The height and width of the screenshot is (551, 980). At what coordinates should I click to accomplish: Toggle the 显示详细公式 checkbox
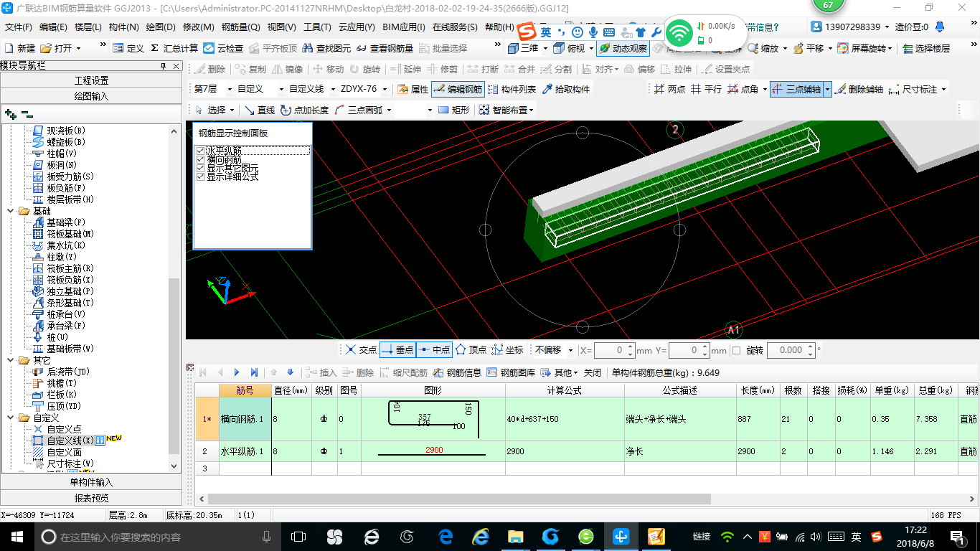click(200, 176)
